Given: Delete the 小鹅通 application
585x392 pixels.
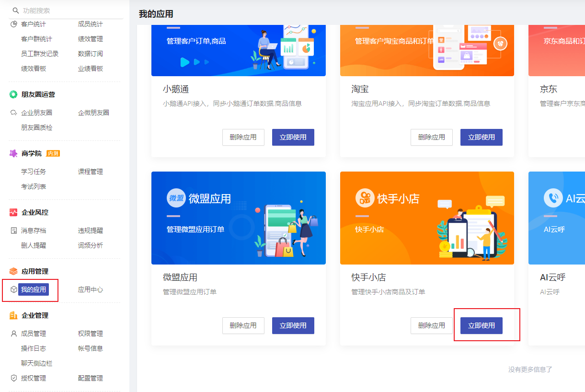Looking at the screenshot, I should pyautogui.click(x=243, y=137).
